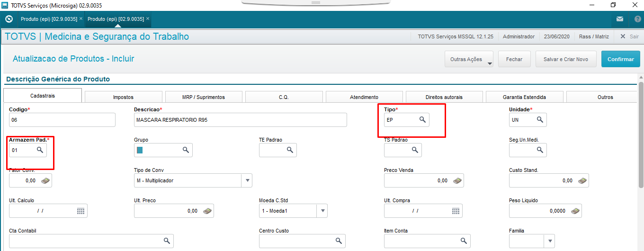Switch to the Outros tab
The width and height of the screenshot is (644, 251).
pos(602,97)
